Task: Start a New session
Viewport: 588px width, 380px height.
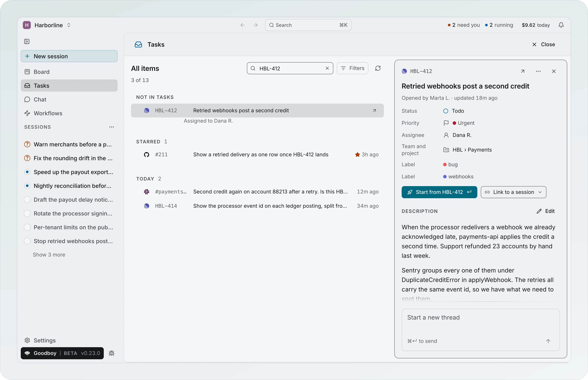Action: tap(69, 56)
